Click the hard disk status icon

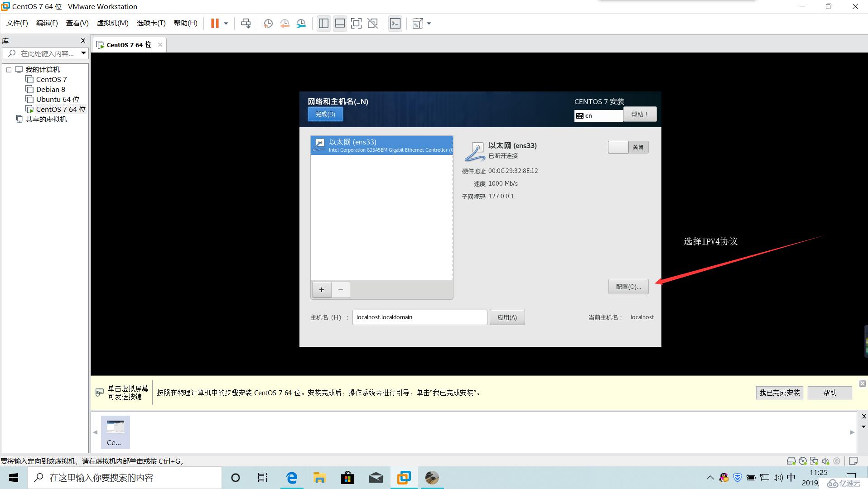791,461
